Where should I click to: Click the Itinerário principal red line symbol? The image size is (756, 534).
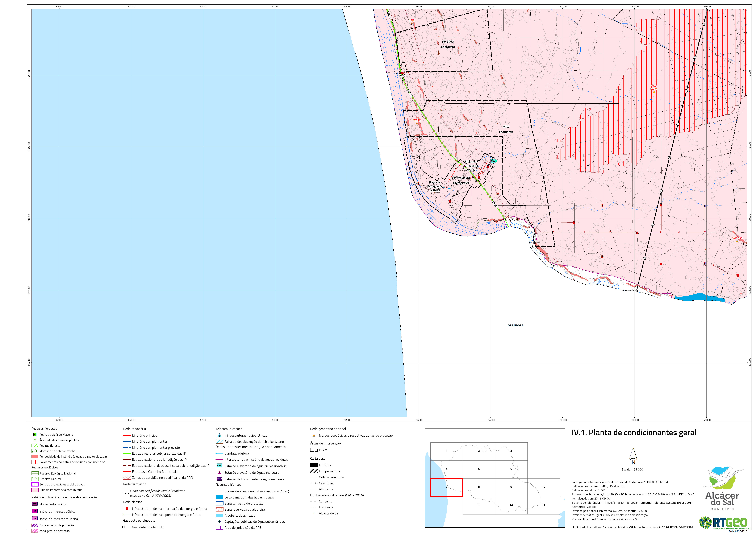[x=127, y=435]
